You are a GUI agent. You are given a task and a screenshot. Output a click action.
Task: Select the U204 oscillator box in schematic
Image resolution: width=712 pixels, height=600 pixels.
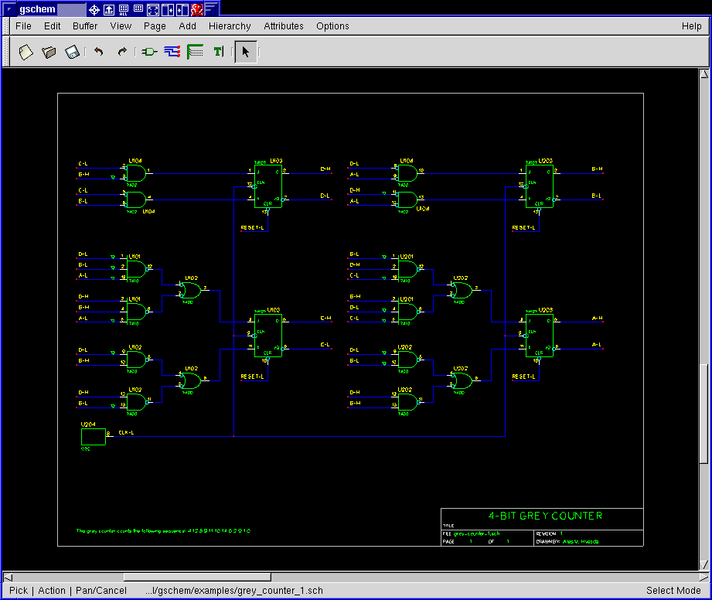click(x=93, y=437)
